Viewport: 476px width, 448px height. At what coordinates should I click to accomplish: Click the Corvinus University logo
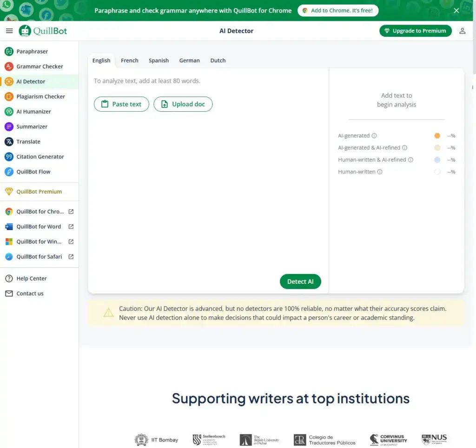[388, 440]
